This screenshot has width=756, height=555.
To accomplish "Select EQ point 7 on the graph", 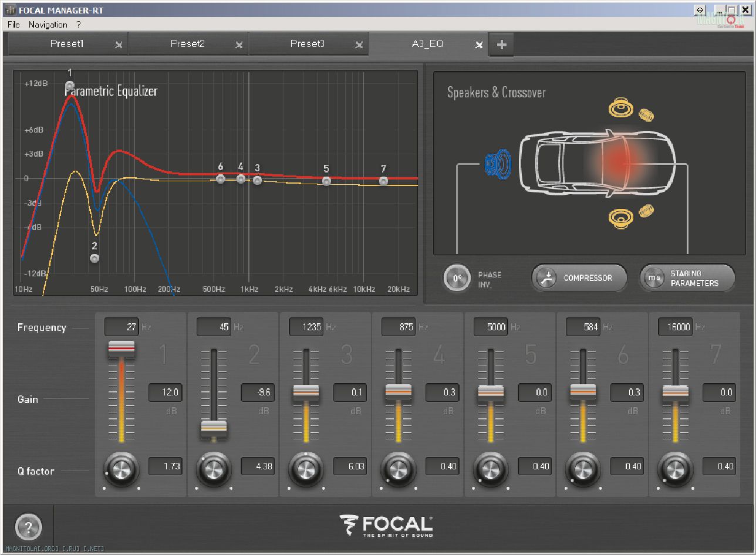I will point(383,181).
